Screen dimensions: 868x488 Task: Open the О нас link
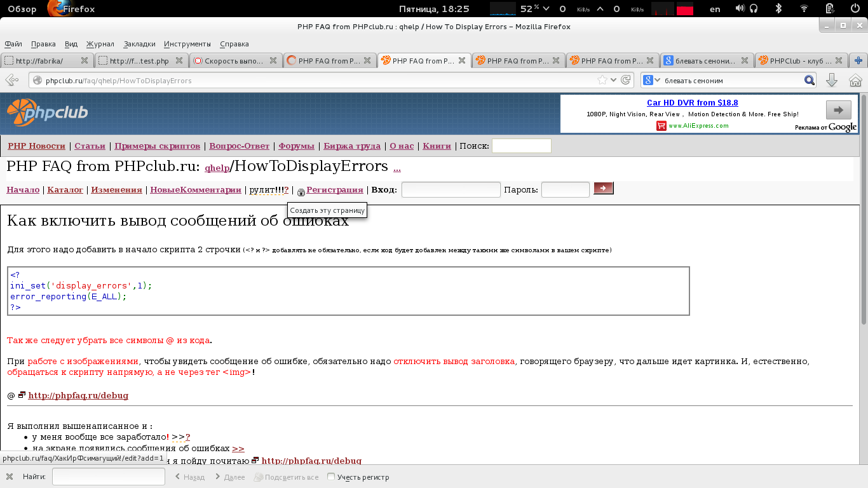pyautogui.click(x=402, y=146)
